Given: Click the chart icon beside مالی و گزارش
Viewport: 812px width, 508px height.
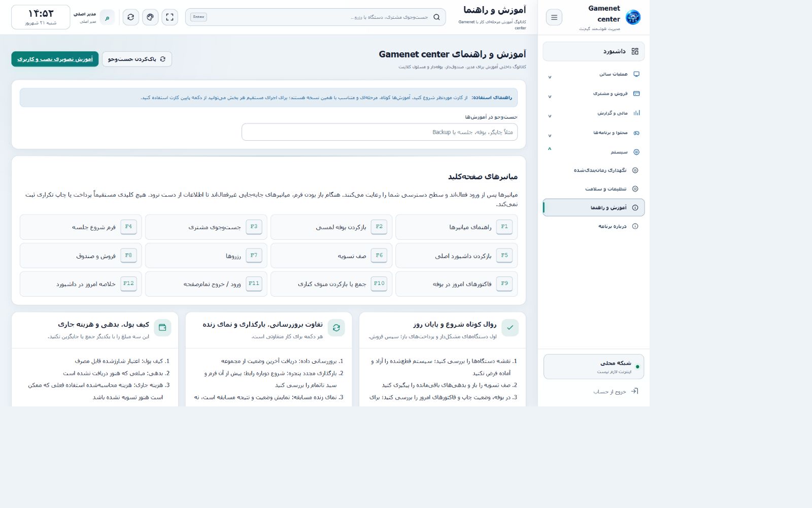Looking at the screenshot, I should [x=636, y=113].
